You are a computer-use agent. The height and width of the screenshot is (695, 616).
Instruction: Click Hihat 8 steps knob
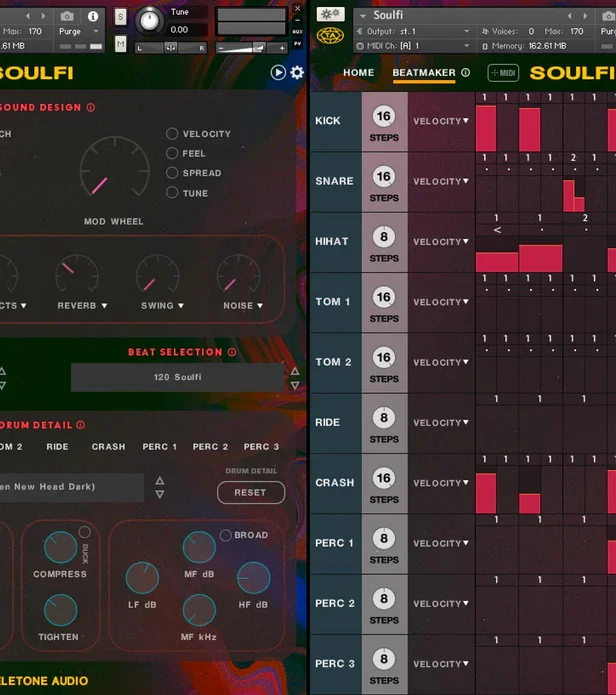pyautogui.click(x=384, y=237)
